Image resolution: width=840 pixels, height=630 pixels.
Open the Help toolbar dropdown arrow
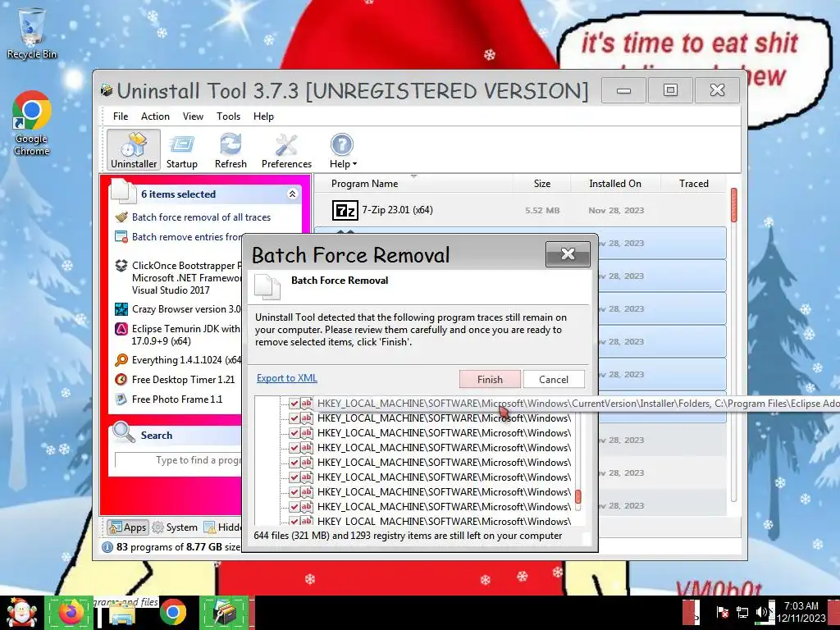click(354, 164)
